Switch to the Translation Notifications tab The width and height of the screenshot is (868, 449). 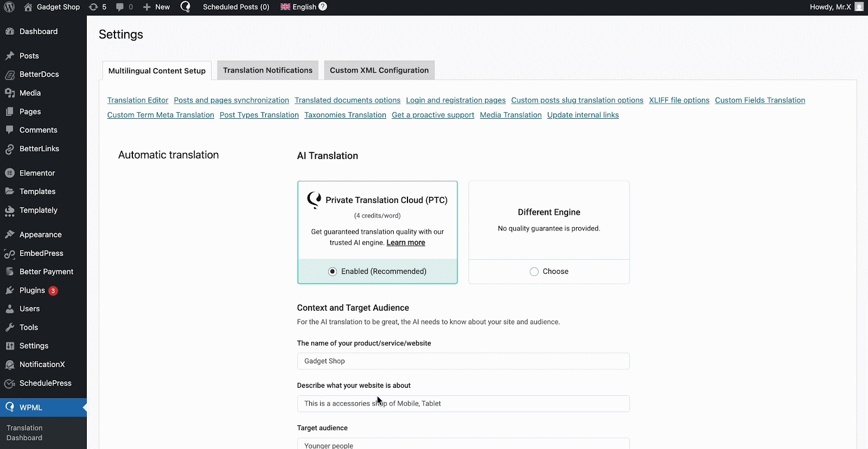point(267,70)
